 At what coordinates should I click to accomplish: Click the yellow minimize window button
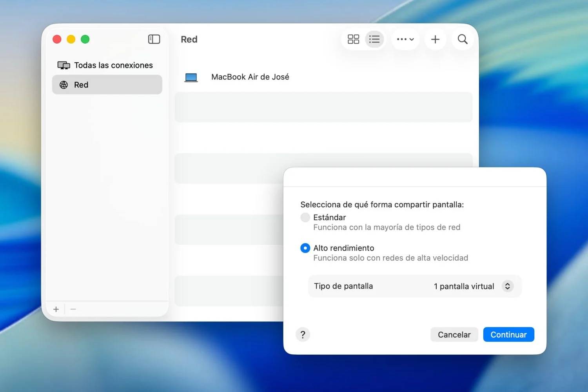coord(71,39)
